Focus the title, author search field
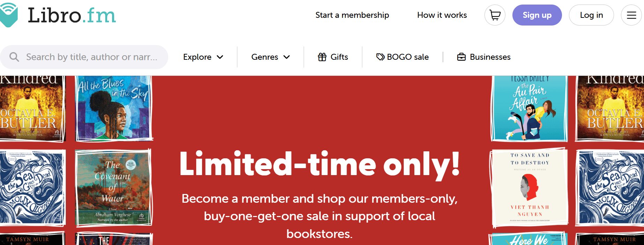The image size is (644, 245). [x=91, y=57]
